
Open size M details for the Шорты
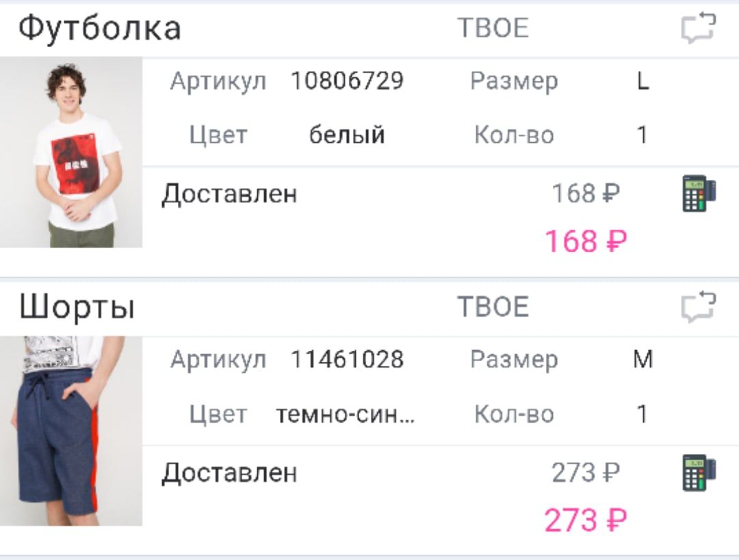(643, 359)
